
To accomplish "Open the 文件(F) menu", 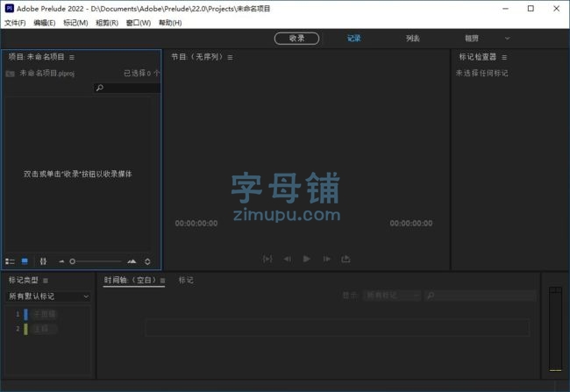I will pyautogui.click(x=15, y=23).
